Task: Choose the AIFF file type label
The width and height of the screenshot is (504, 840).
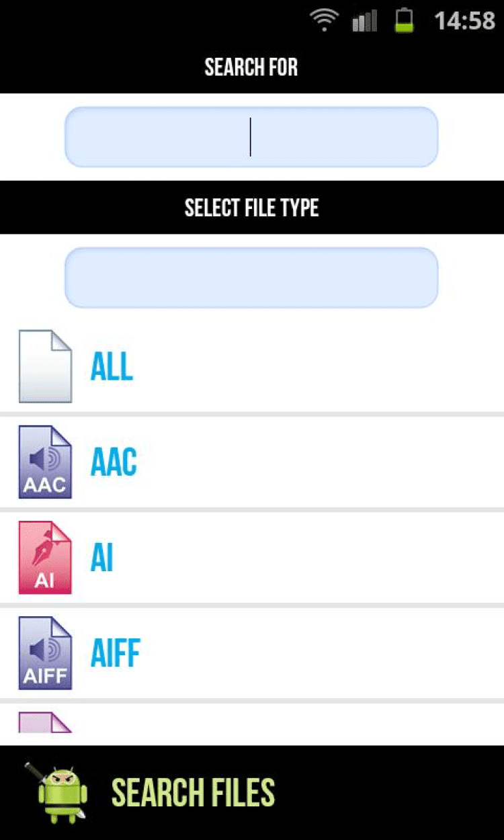Action: [x=116, y=653]
